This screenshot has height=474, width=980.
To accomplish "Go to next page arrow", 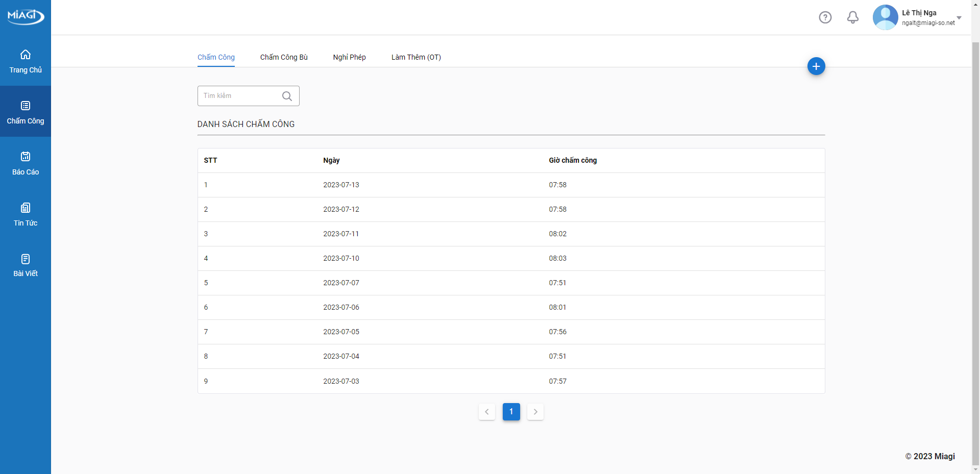I will tap(535, 412).
